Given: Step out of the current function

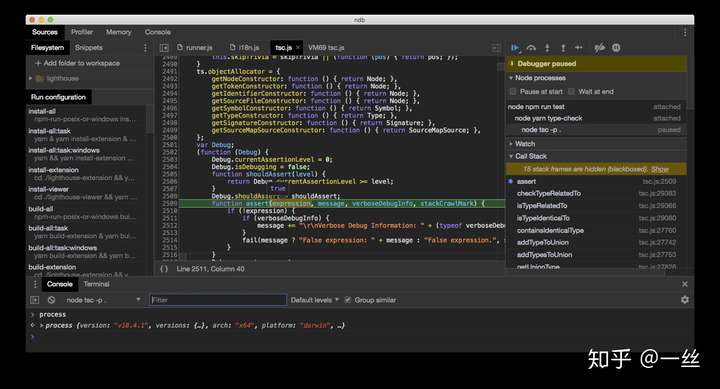Looking at the screenshot, I should (x=563, y=47).
